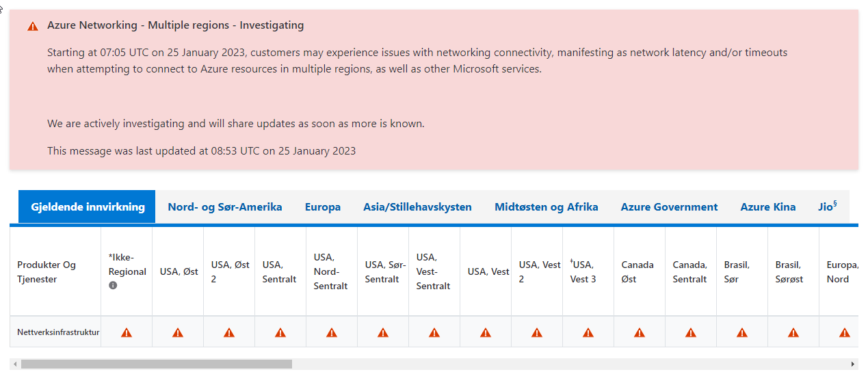The image size is (868, 374).
Task: Click the Azure Networking incident title
Action: click(176, 25)
